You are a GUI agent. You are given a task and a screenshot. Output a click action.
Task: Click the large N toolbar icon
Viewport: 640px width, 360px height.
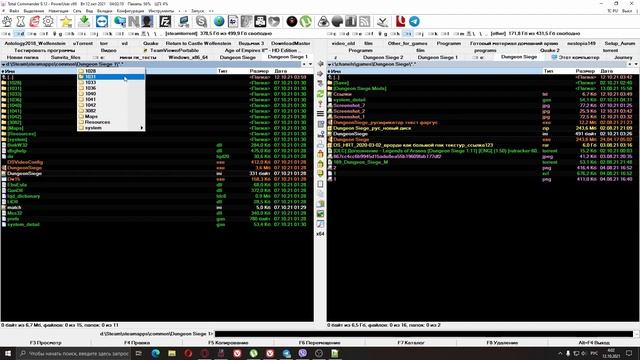[133, 22]
